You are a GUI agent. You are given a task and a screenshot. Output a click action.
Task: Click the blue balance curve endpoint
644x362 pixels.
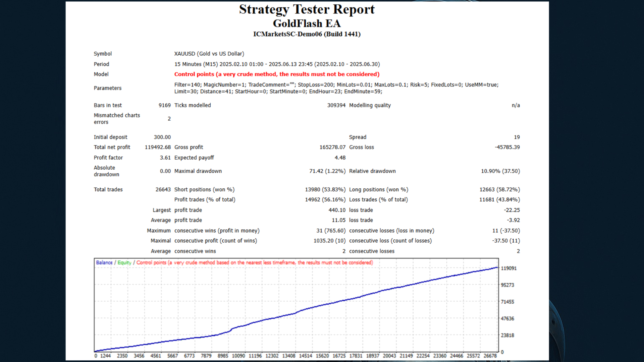click(497, 267)
